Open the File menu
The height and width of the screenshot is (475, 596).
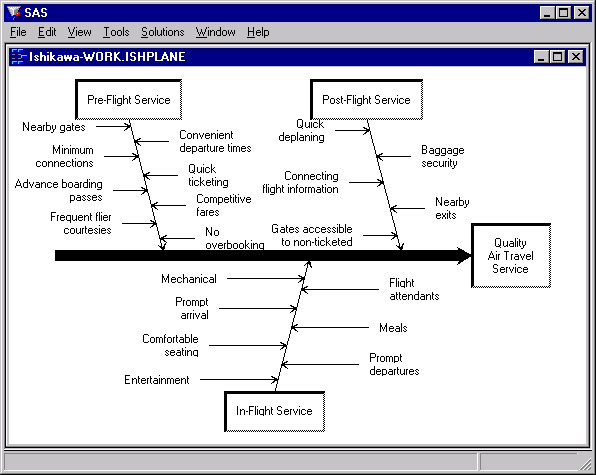[x=18, y=32]
